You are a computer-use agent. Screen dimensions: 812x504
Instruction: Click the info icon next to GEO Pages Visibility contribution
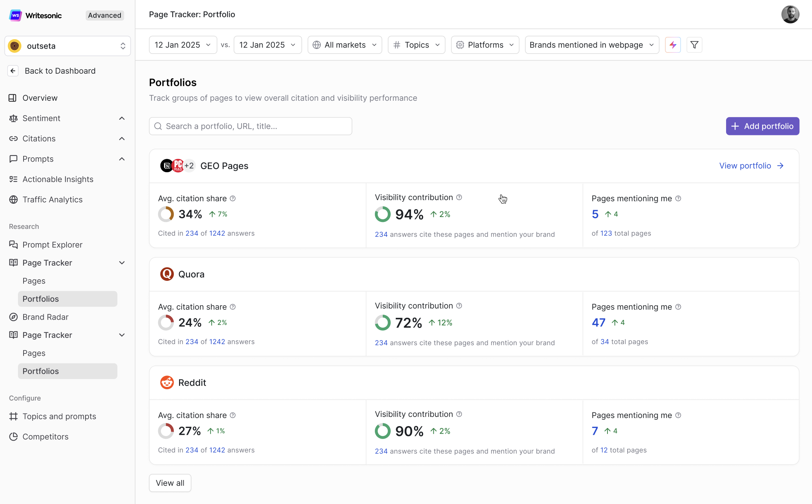click(x=459, y=197)
